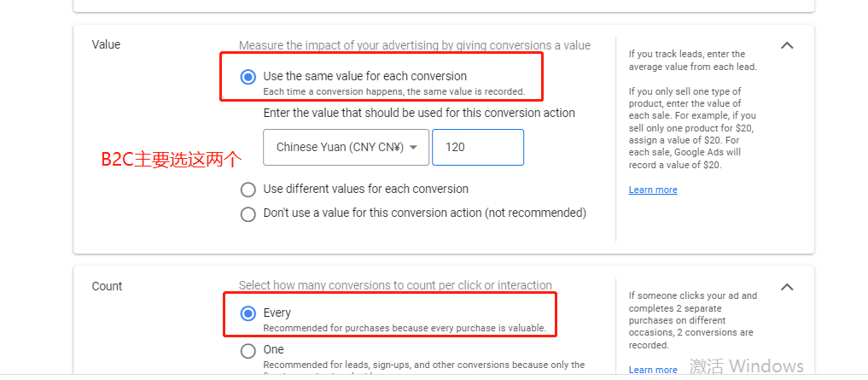Click the conversion value field showing 120

(477, 147)
